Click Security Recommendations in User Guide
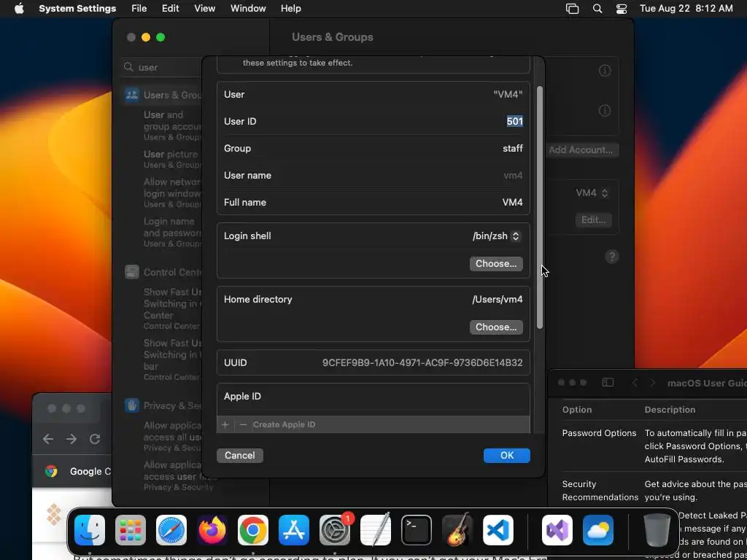The image size is (747, 560). click(x=600, y=491)
